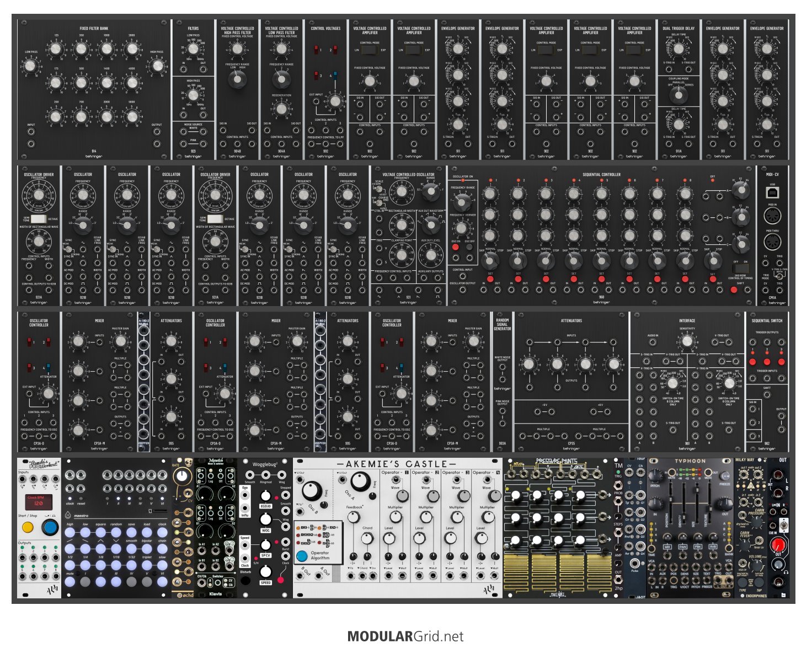The height and width of the screenshot is (648, 812).
Task: Tap the maestro "load" pad
Action: click(x=147, y=533)
